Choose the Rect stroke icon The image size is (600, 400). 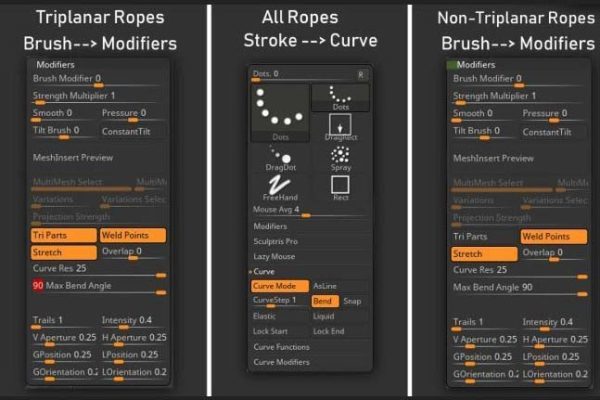[340, 188]
